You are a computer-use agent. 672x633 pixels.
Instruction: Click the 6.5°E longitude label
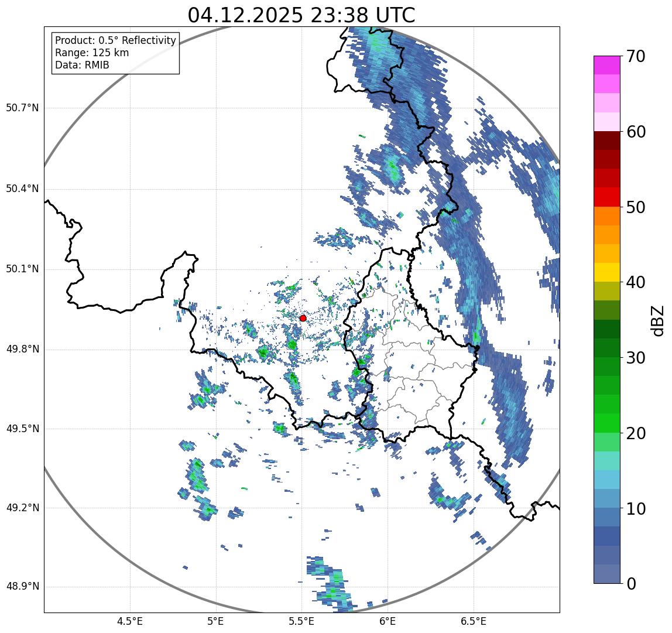[x=474, y=621]
